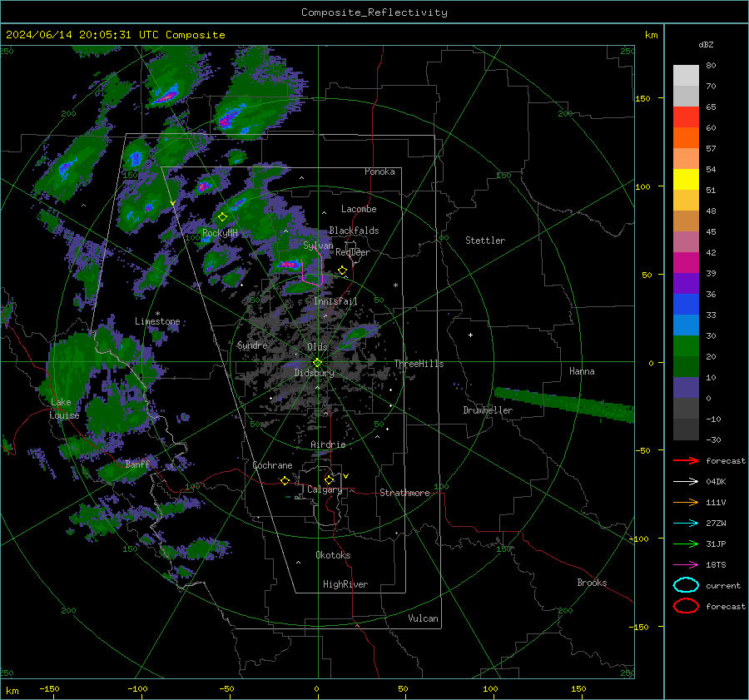The height and width of the screenshot is (700, 749).
Task: Click the red 65 dBZ color swatch
Action: 686,117
